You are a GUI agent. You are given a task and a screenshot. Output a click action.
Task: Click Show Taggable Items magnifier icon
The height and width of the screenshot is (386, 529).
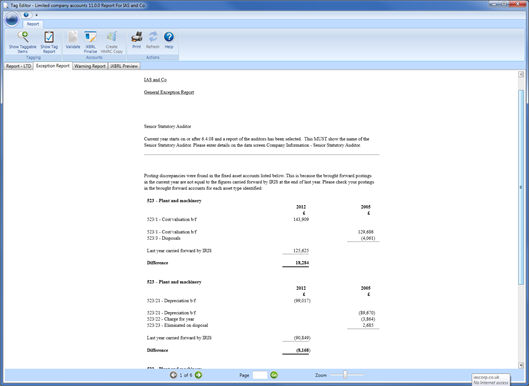pyautogui.click(x=23, y=37)
